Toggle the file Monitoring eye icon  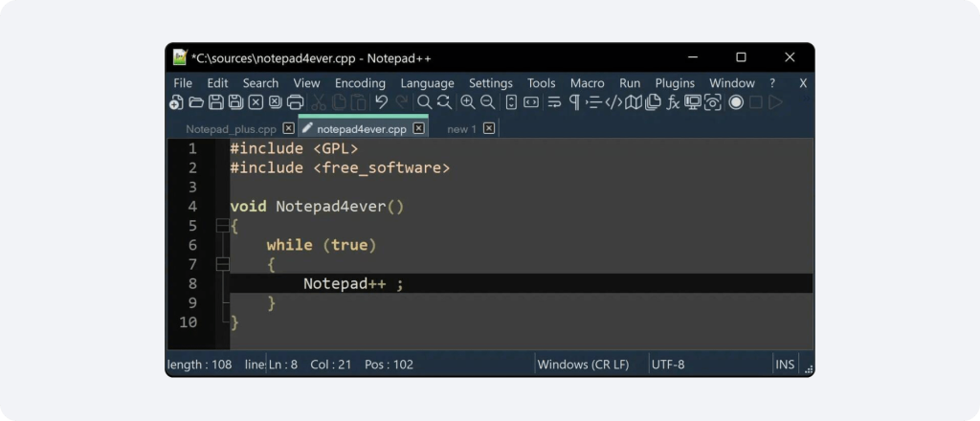pyautogui.click(x=712, y=102)
